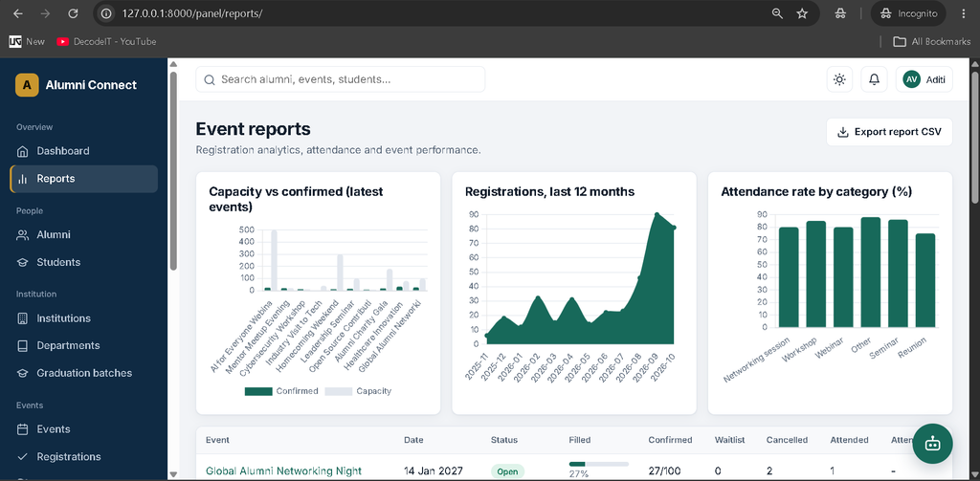This screenshot has width=980, height=481.
Task: Open the DecodeIT - YouTube bookmark
Action: pos(106,41)
